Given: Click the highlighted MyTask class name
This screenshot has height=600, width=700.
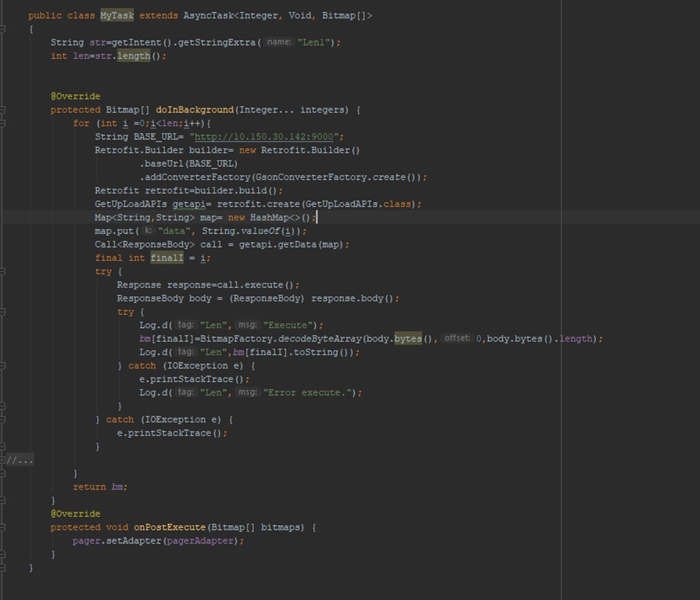Looking at the screenshot, I should point(117,15).
